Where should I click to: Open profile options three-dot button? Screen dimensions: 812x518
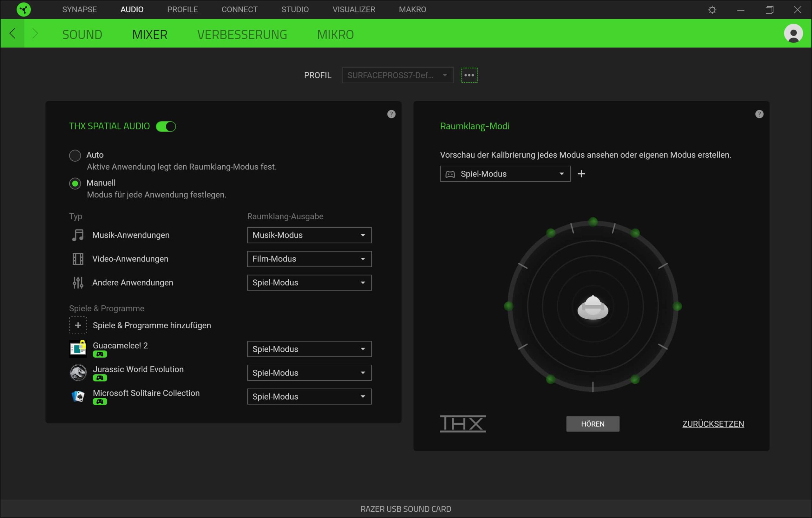click(469, 75)
